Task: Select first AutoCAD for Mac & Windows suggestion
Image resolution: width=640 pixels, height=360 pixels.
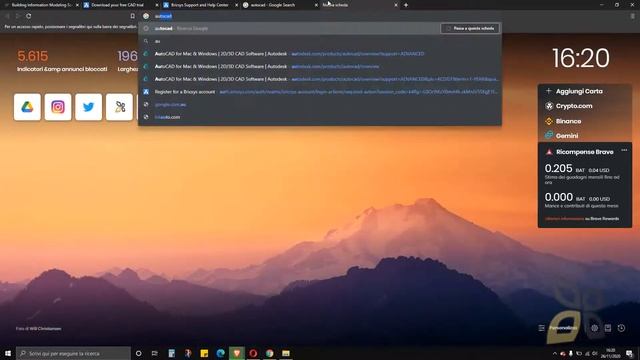Action: pyautogui.click(x=320, y=54)
